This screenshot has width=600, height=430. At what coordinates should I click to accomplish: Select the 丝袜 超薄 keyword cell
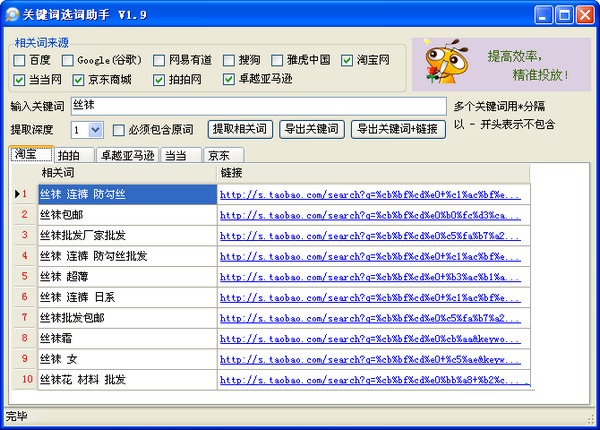[x=127, y=277]
